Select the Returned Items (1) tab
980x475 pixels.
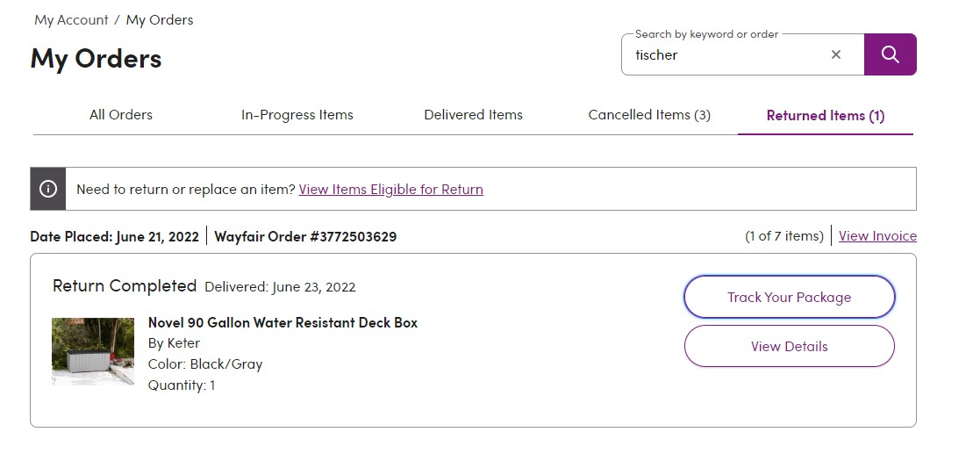pos(826,115)
